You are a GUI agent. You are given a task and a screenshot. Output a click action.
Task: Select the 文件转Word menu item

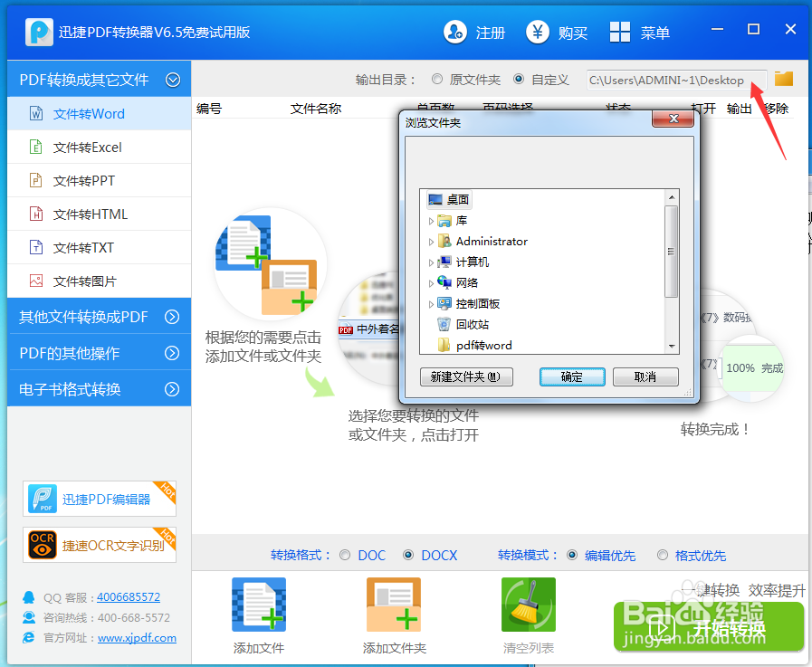pos(99,113)
